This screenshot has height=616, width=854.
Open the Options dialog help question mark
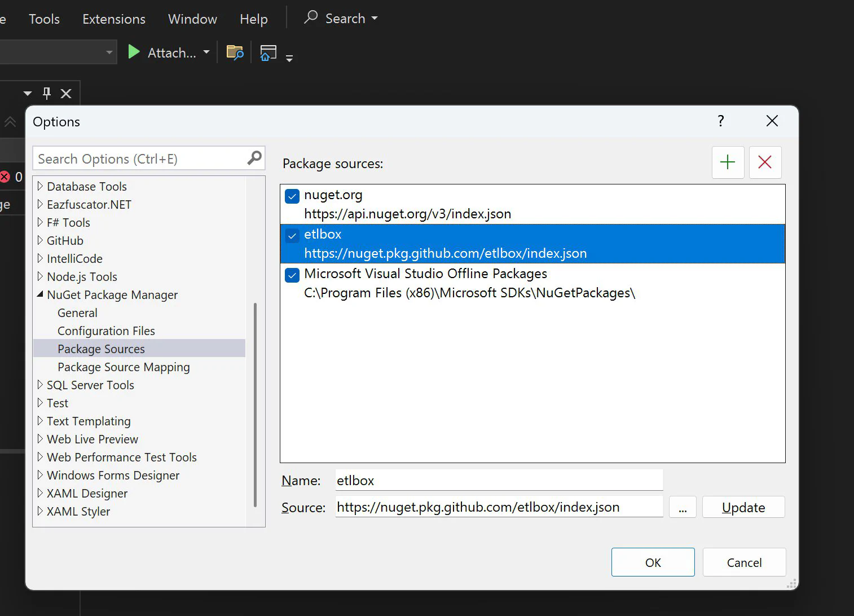coord(720,121)
